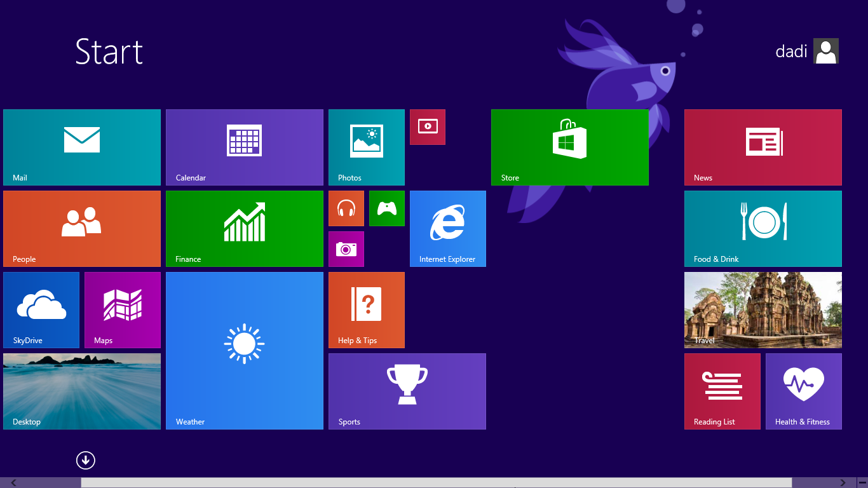868x488 pixels.
Task: Show all apps with down arrow button
Action: point(85,460)
